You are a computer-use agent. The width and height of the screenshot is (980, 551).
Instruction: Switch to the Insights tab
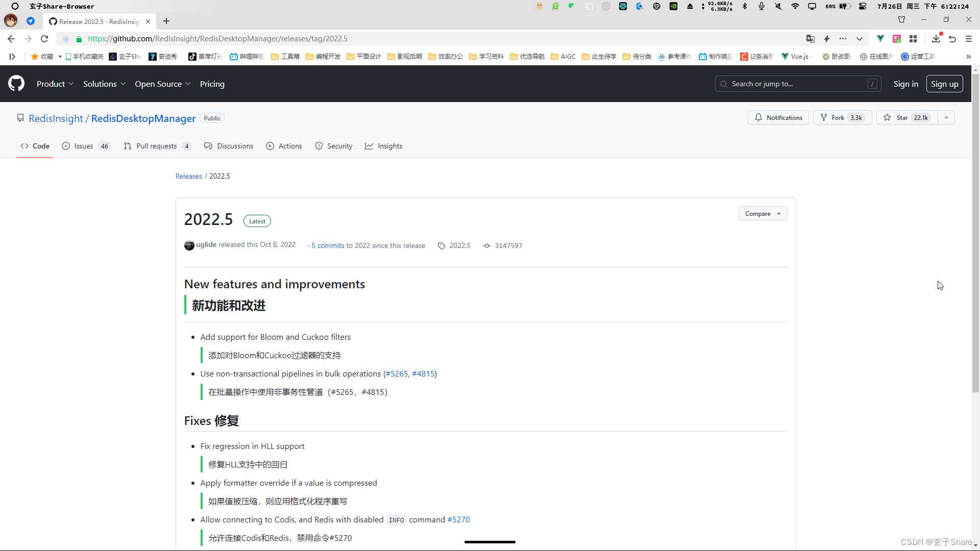(x=384, y=146)
